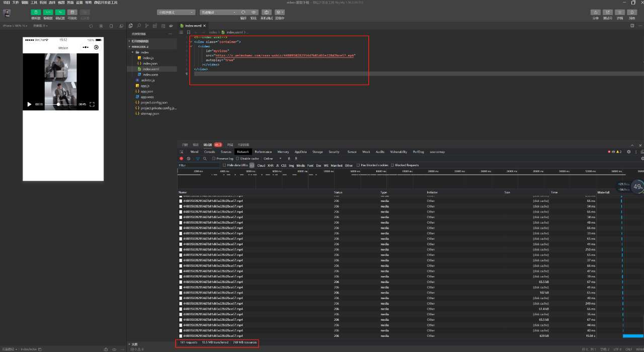644x352 pixels.
Task: Close the index.wxml editor tab
Action: pos(204,26)
